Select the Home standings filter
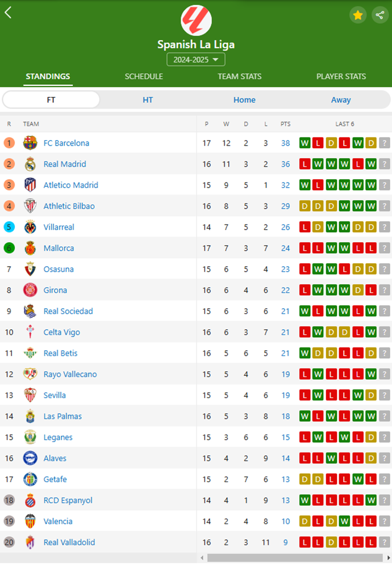 tap(244, 99)
